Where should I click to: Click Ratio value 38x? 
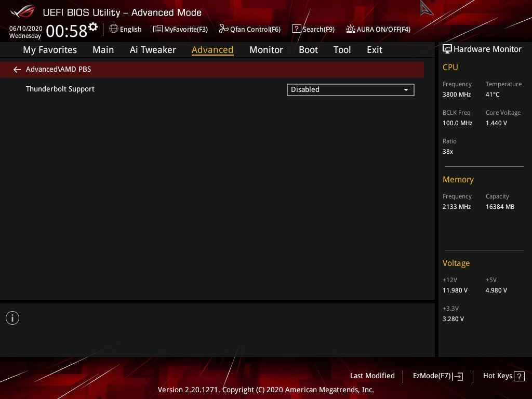tap(448, 152)
